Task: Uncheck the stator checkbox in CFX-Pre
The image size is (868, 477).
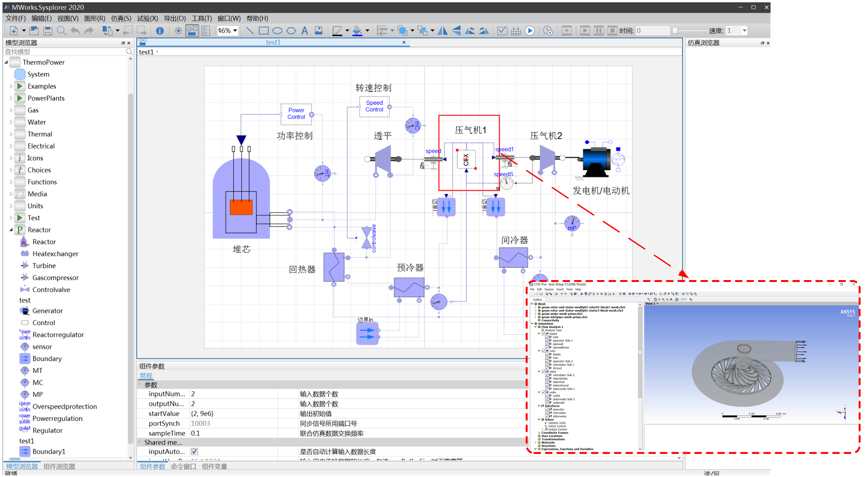Action: pos(544,372)
